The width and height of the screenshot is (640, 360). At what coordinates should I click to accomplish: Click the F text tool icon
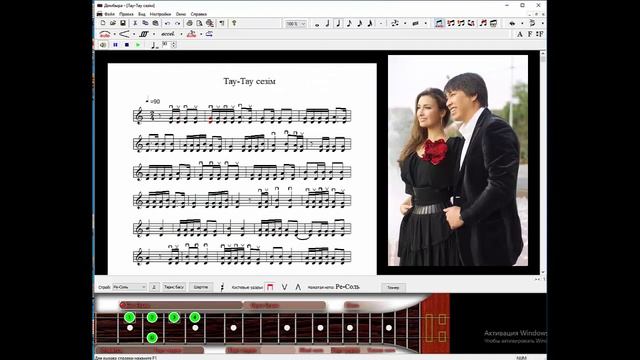(530, 34)
